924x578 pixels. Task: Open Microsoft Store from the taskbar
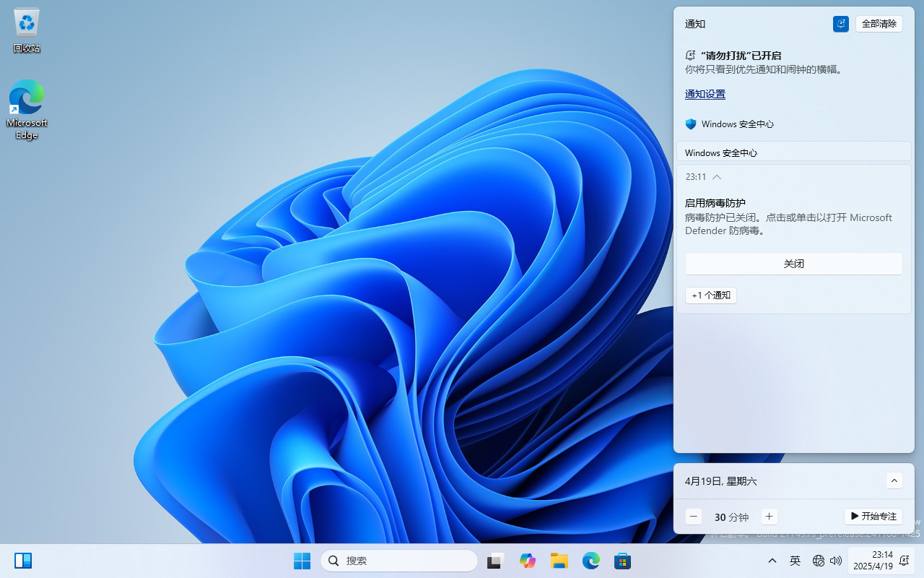(x=623, y=561)
